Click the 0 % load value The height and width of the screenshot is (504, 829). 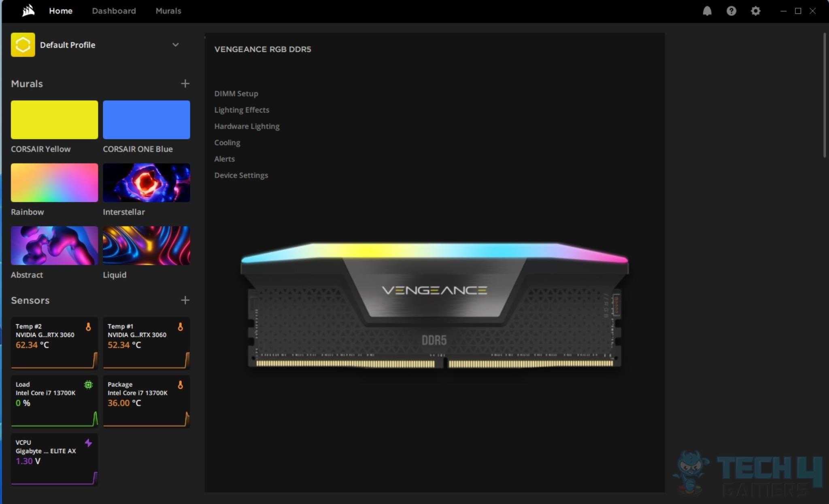point(23,403)
